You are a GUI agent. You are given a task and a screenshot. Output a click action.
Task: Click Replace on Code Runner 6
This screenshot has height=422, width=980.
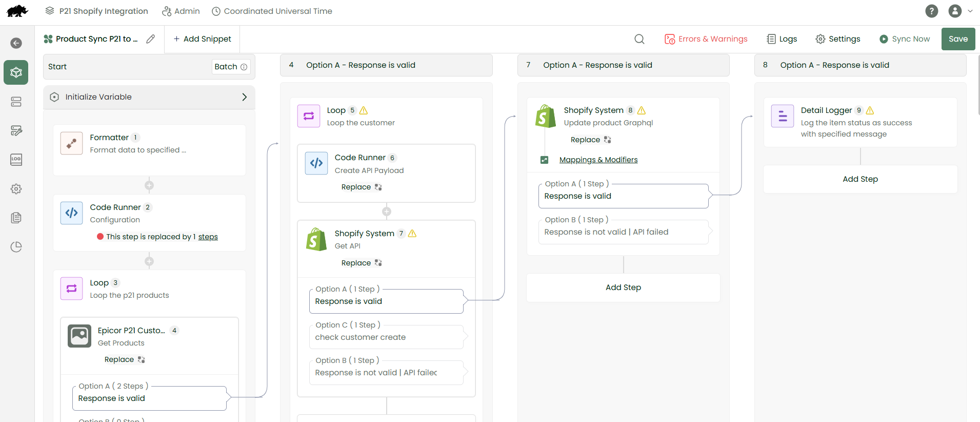click(x=362, y=187)
